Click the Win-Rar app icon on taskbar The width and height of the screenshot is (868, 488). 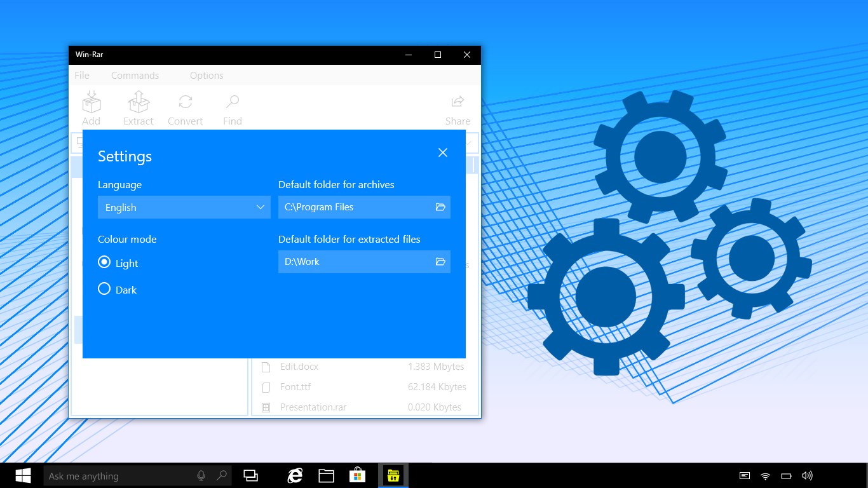[x=393, y=475]
